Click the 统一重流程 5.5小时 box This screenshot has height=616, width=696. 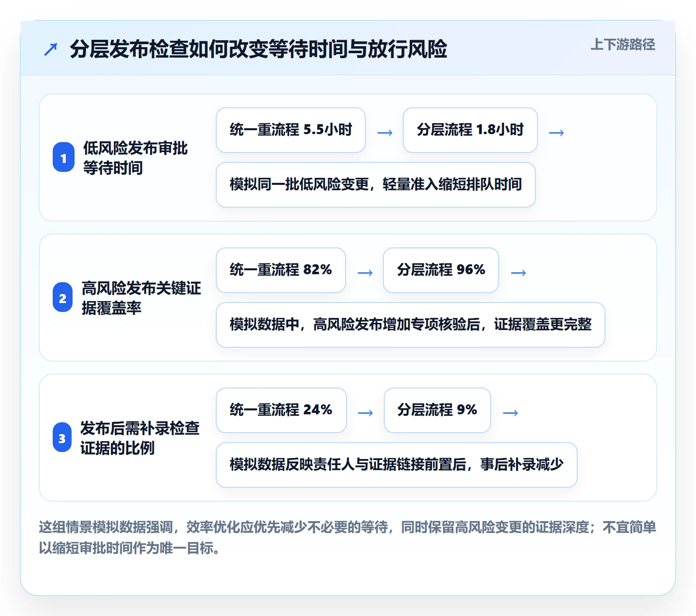[x=291, y=130]
